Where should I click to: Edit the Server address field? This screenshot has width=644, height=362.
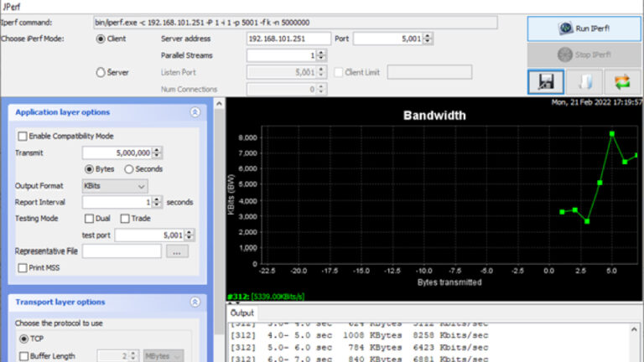pyautogui.click(x=288, y=39)
